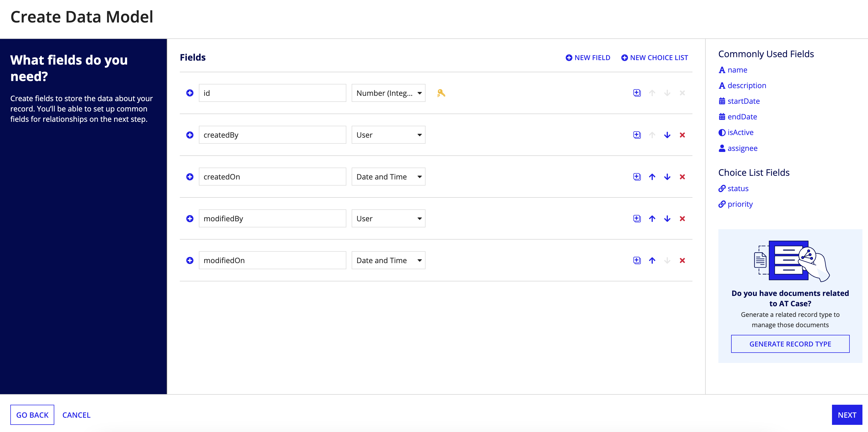Delete the createdOn field

(682, 177)
